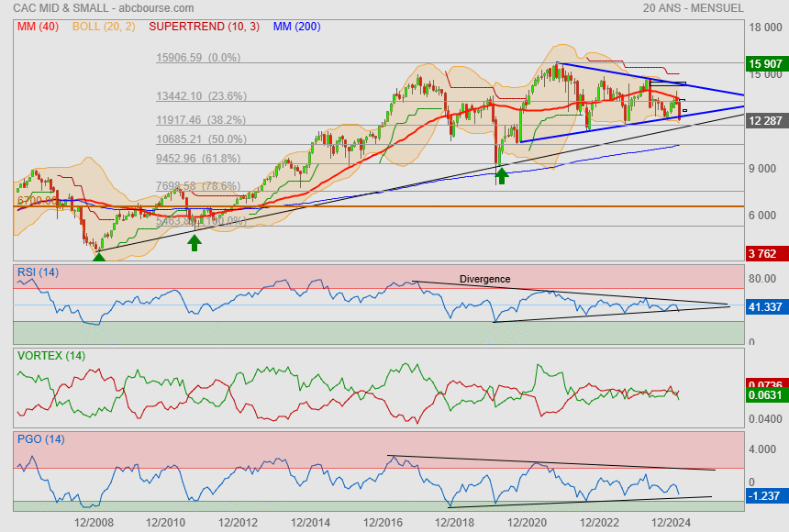
Task: Click the 12/2012 date axis label
Action: pos(238,523)
